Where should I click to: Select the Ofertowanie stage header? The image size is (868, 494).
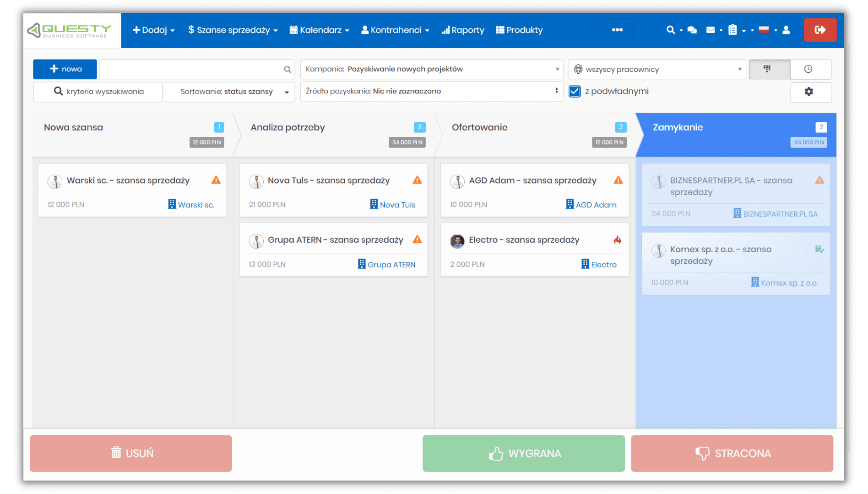click(536, 135)
